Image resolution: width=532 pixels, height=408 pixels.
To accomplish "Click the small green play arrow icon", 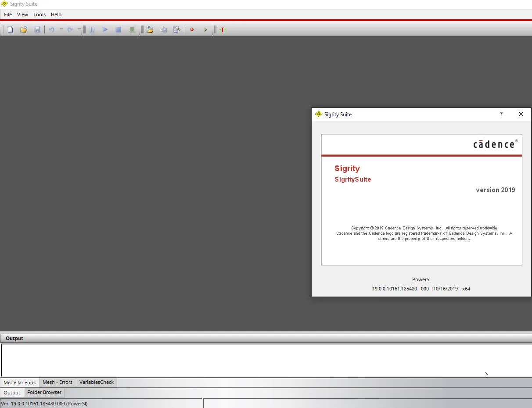I will pyautogui.click(x=205, y=29).
